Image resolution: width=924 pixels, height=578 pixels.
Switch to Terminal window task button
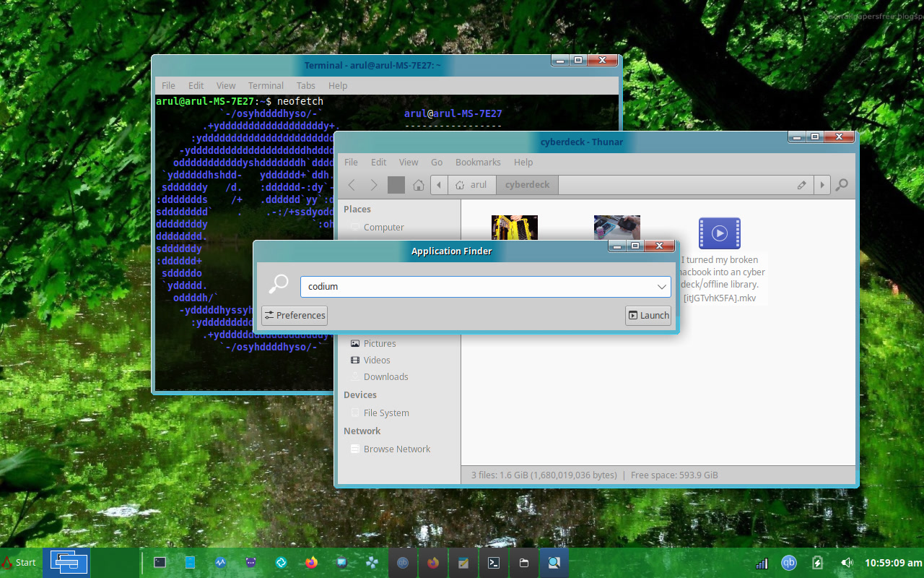(494, 562)
